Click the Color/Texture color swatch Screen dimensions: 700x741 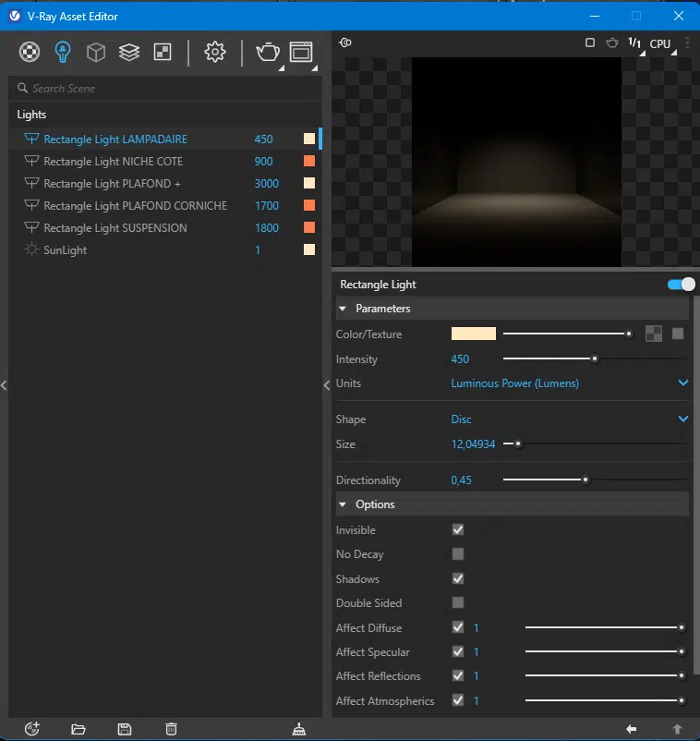(x=473, y=334)
